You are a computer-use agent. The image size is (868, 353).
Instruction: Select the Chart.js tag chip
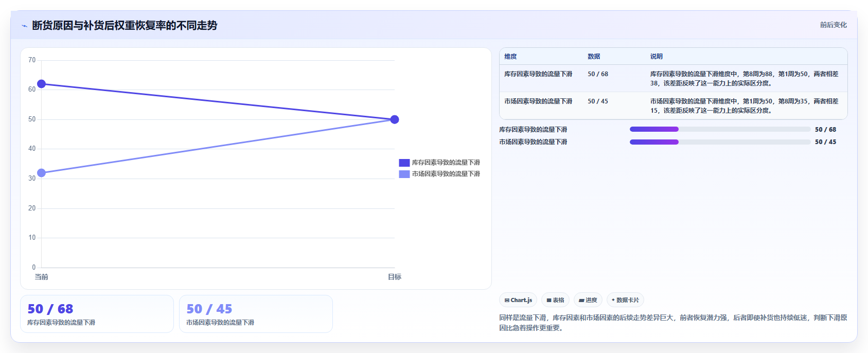(x=518, y=300)
